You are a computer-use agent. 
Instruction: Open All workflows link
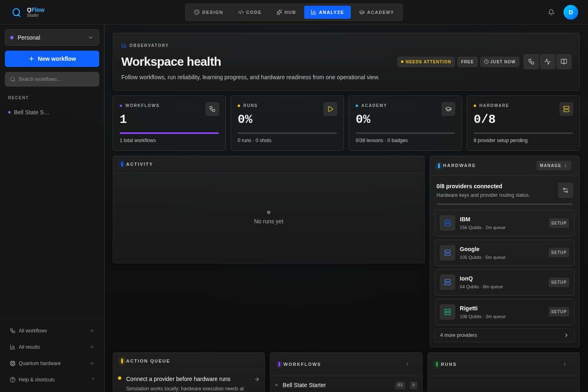(52, 331)
